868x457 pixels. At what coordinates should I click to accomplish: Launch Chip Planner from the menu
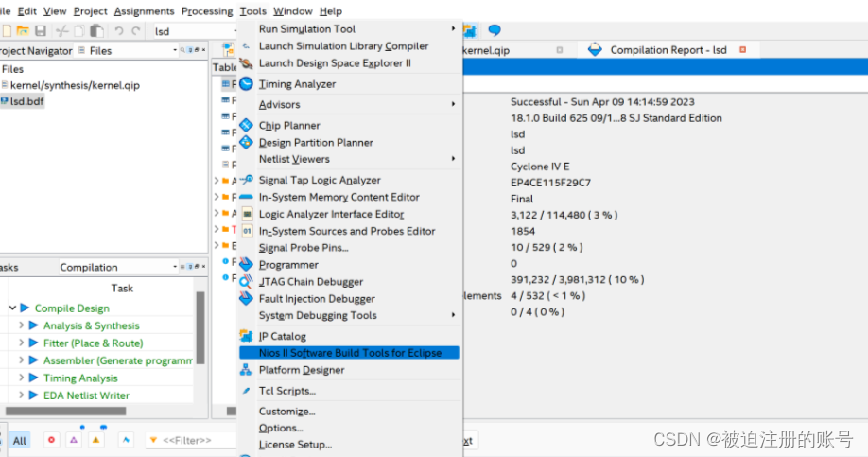[x=289, y=125]
